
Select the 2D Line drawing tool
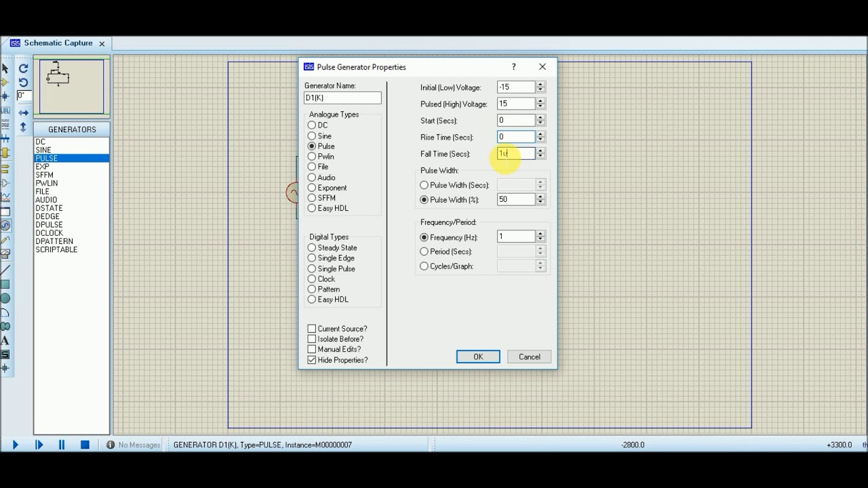click(x=5, y=269)
